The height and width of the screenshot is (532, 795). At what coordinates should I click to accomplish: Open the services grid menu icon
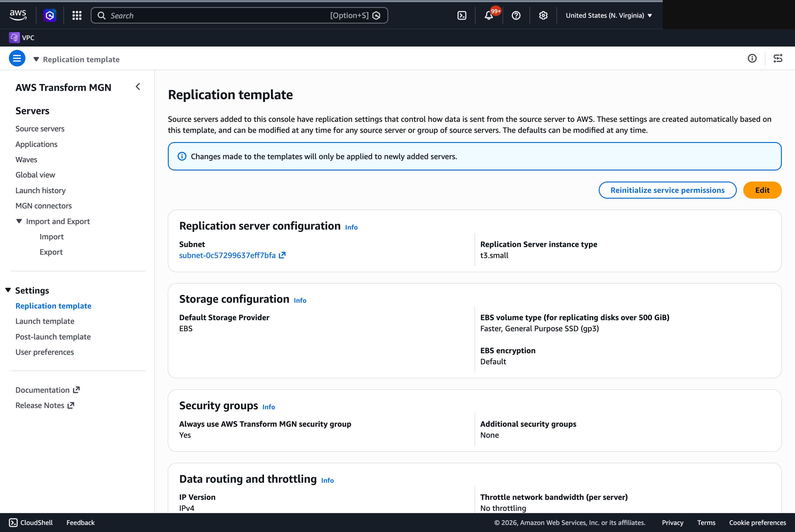pyautogui.click(x=77, y=15)
